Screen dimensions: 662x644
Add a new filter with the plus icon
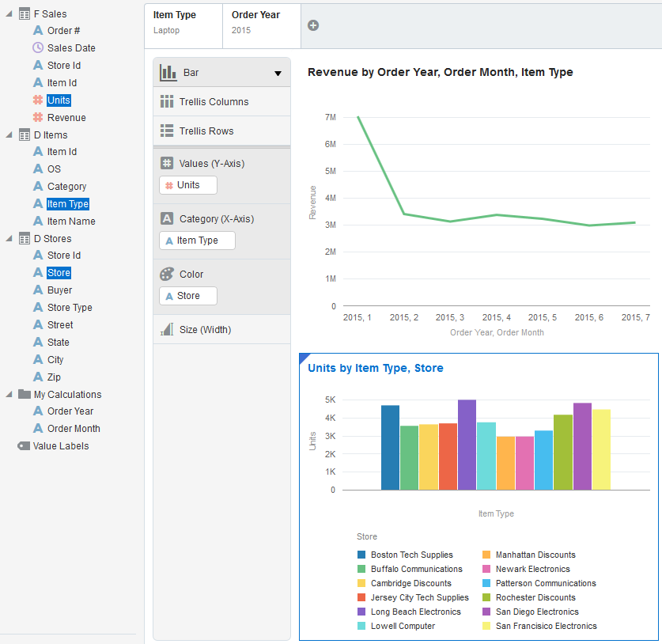point(313,25)
